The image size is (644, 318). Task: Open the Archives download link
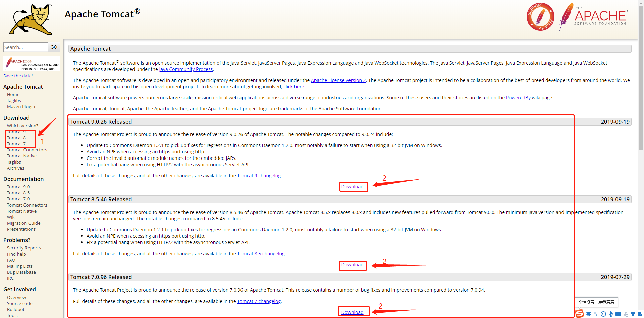coord(16,168)
